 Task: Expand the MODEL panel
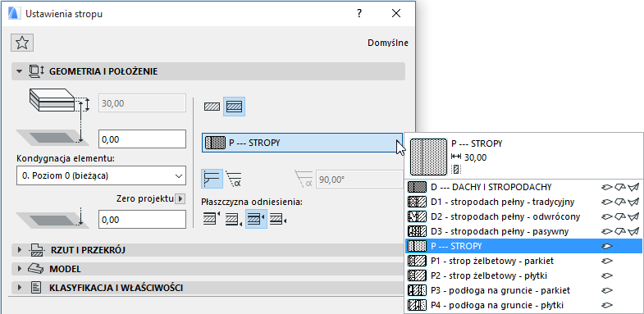click(x=19, y=269)
